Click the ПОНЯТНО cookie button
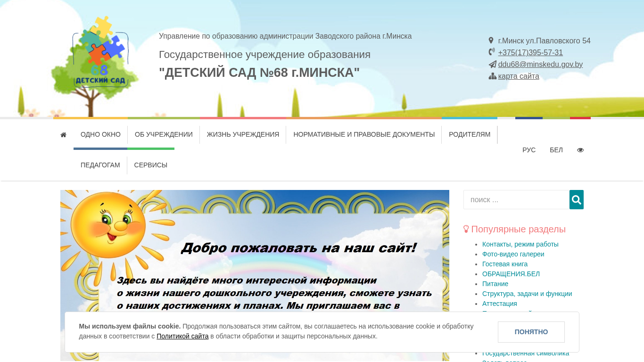This screenshot has height=362, width=644. pyautogui.click(x=531, y=332)
